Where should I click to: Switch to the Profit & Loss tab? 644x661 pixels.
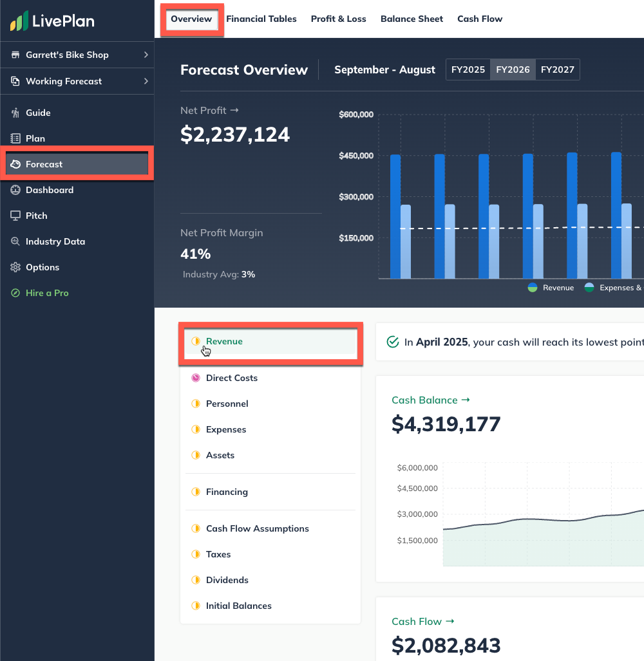point(338,19)
